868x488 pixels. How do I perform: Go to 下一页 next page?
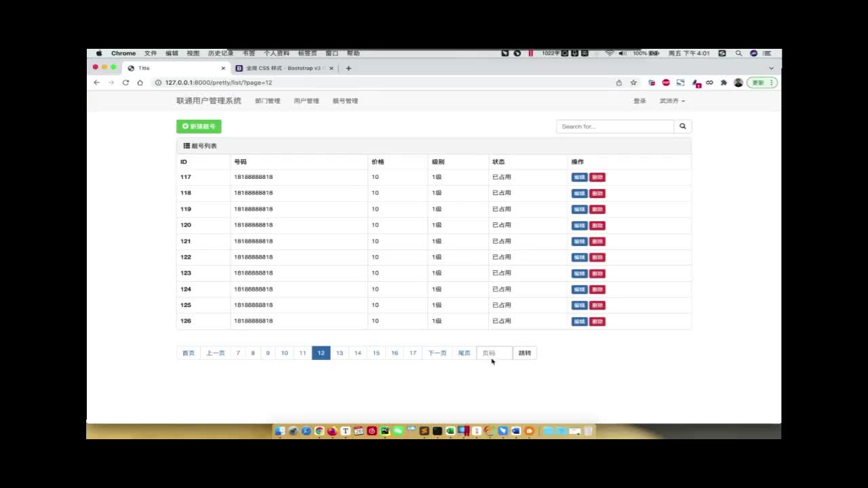pos(437,353)
